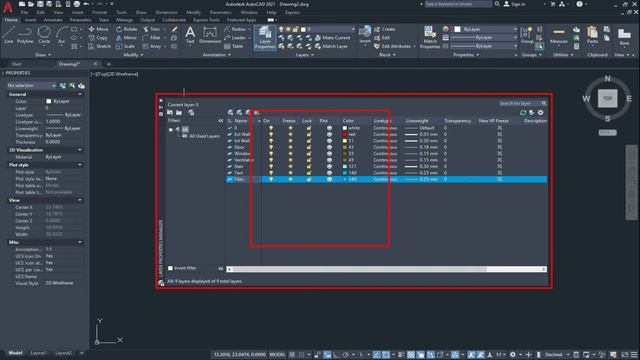Image resolution: width=640 pixels, height=360 pixels.
Task: Activate the Mirror command
Action: tap(126, 38)
